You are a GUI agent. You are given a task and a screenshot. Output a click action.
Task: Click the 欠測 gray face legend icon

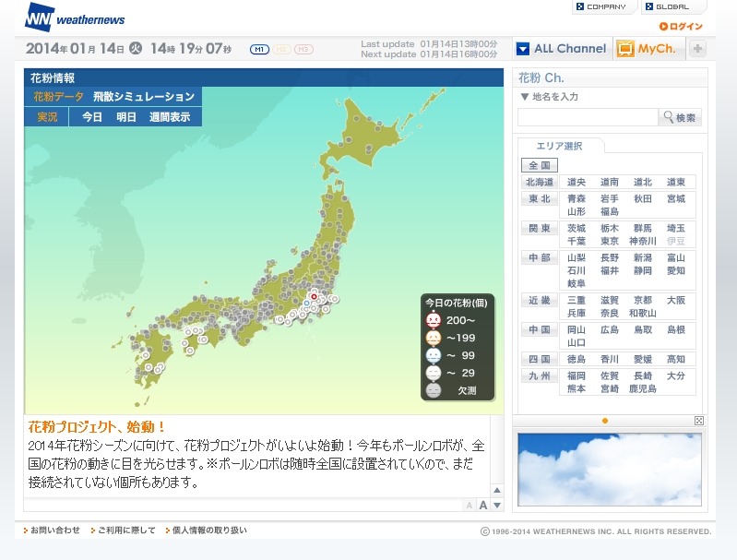434,390
